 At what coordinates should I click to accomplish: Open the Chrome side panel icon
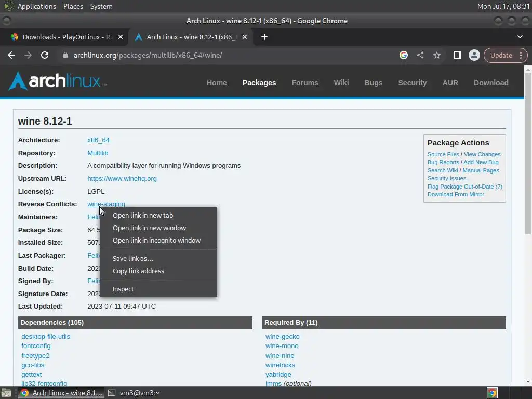pyautogui.click(x=457, y=55)
